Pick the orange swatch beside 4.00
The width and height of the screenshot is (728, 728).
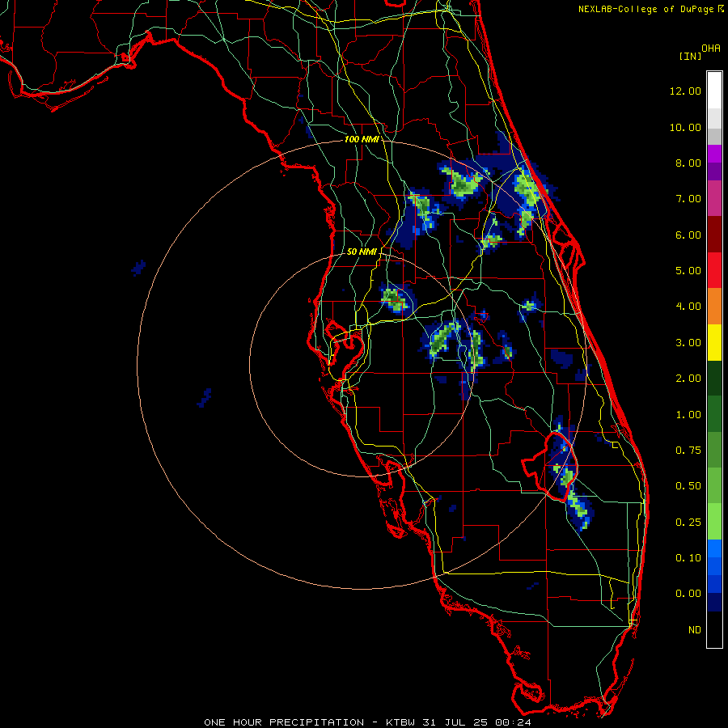coord(714,307)
